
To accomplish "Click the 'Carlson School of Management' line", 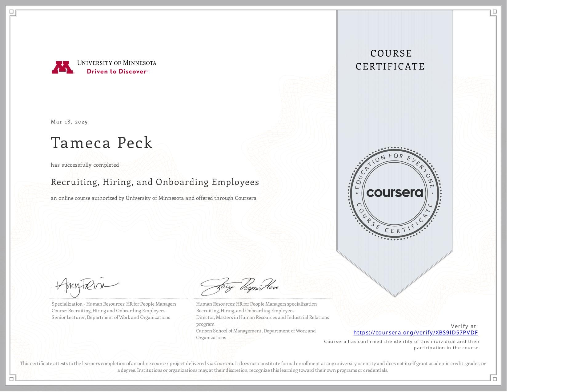I will tap(256, 334).
